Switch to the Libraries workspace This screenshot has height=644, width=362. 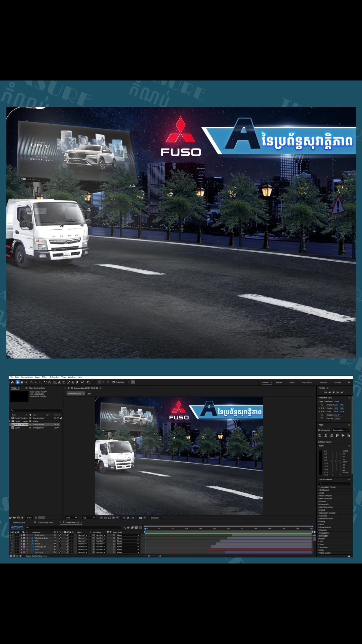[x=338, y=382]
